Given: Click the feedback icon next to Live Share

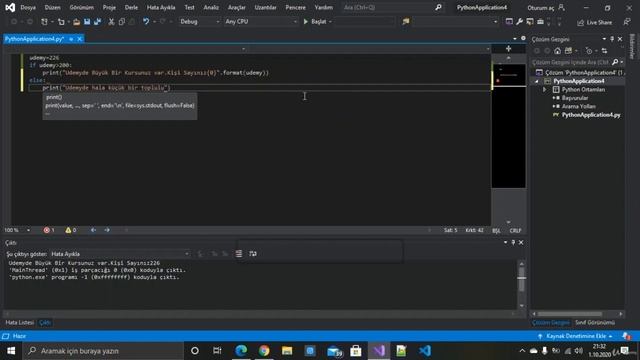Looking at the screenshot, I should 627,22.
